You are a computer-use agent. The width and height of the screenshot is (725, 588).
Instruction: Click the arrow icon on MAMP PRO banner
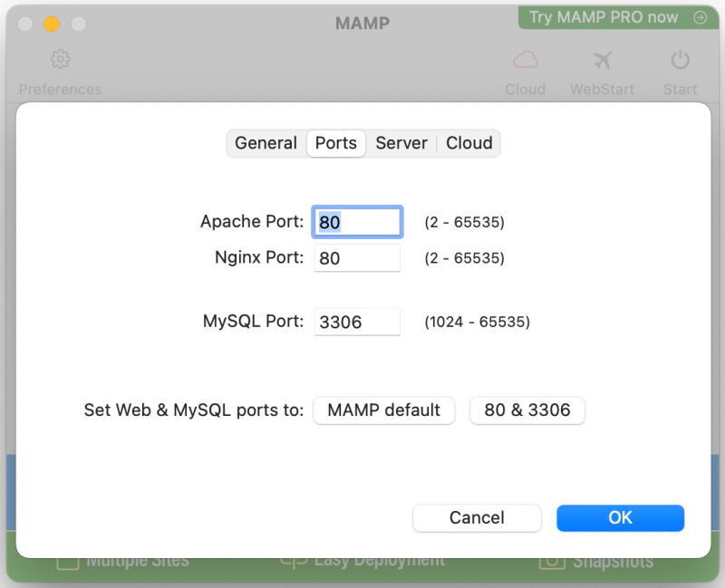[700, 17]
